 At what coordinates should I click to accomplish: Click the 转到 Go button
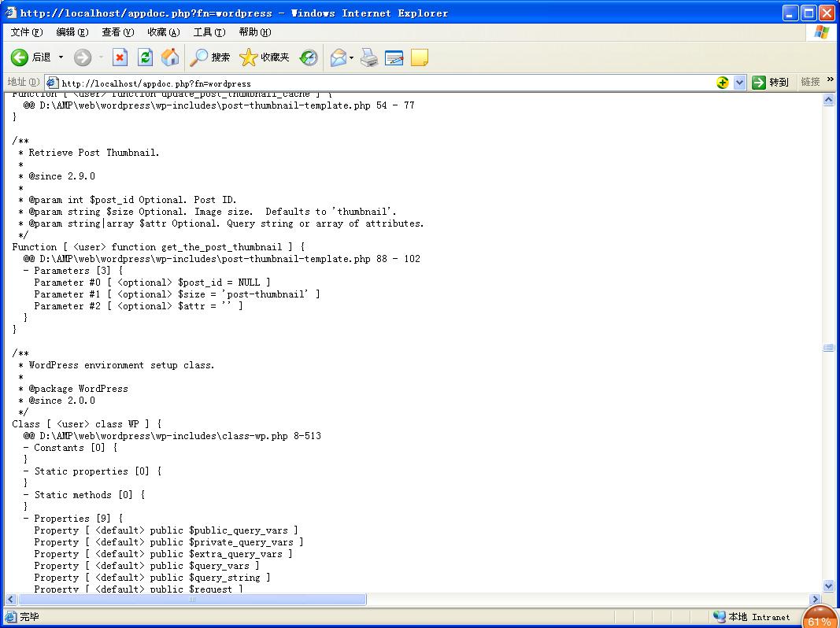click(x=771, y=83)
